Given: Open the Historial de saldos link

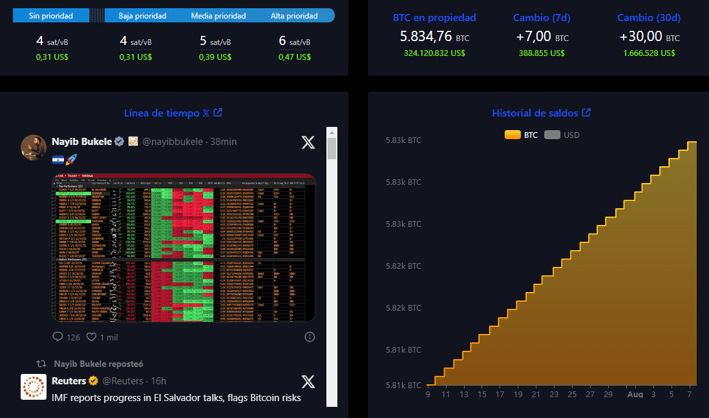Looking at the screenshot, I should click(535, 113).
